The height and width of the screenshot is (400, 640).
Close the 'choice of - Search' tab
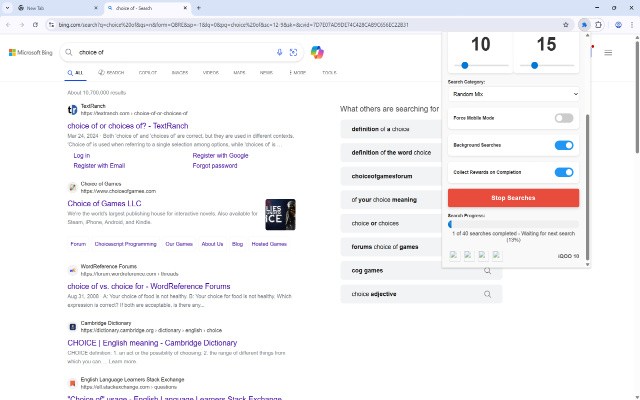tap(185, 8)
